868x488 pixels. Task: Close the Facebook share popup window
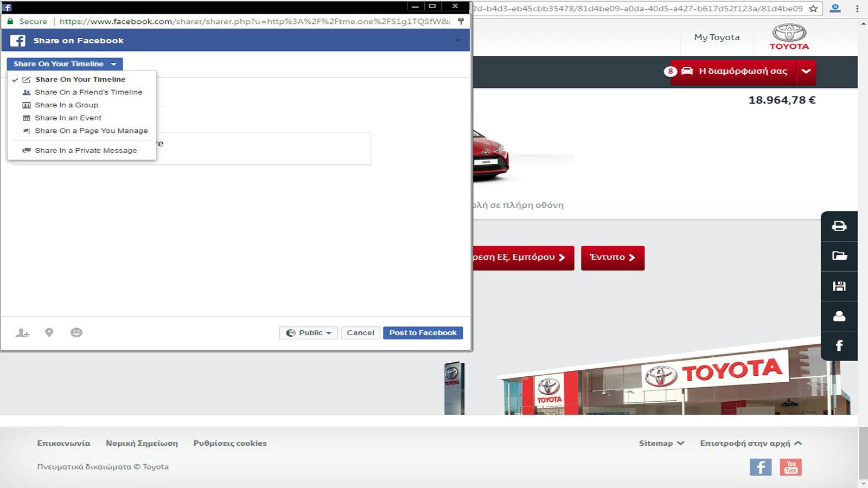[455, 7]
